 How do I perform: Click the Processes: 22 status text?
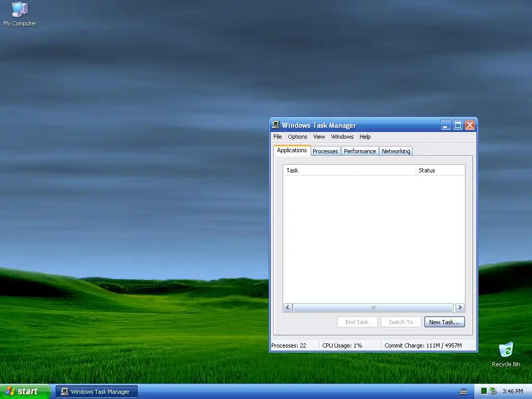[x=289, y=345]
